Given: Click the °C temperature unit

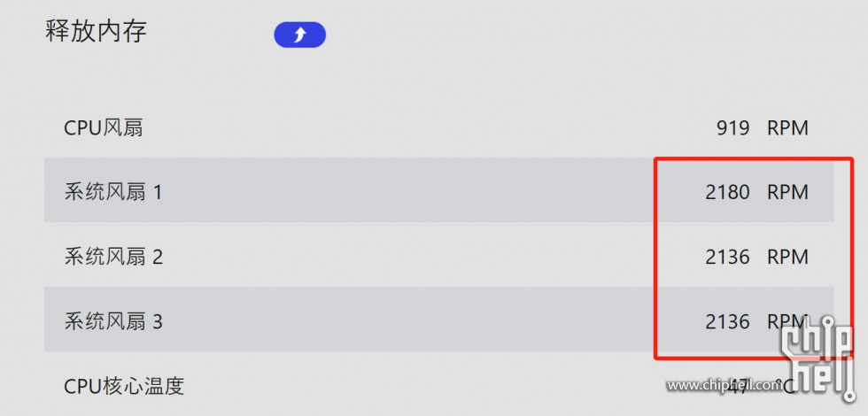Looking at the screenshot, I should pyautogui.click(x=785, y=387).
